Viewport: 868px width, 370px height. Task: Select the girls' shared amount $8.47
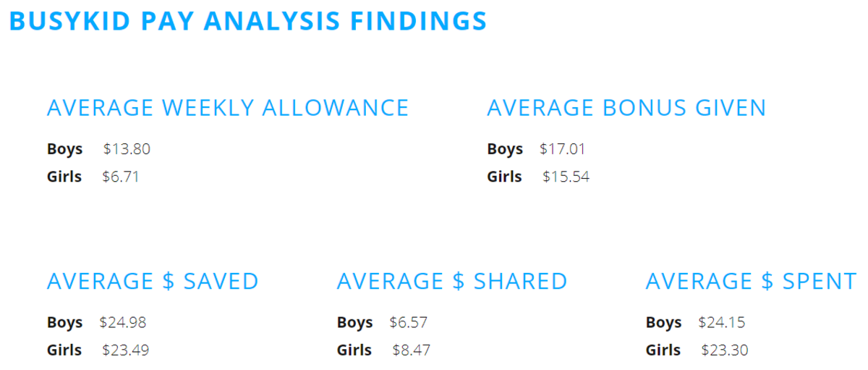tap(412, 350)
